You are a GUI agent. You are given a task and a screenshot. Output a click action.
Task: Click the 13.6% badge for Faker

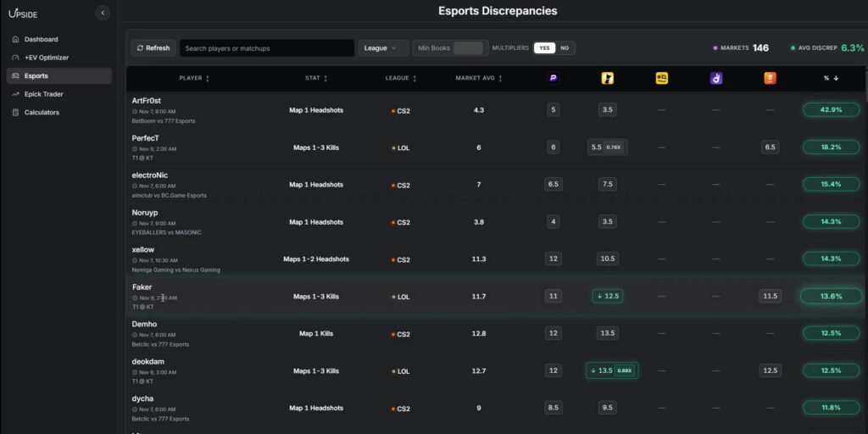[x=831, y=296]
